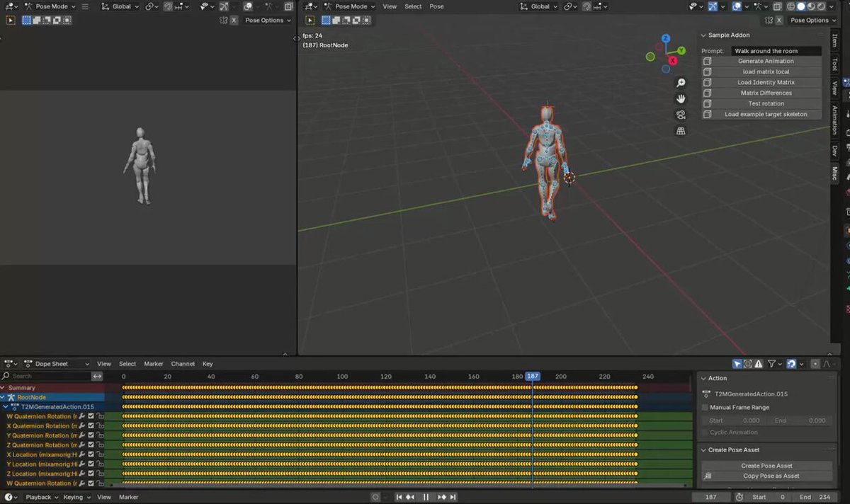Open the Pose menu in viewport header

pyautogui.click(x=437, y=6)
